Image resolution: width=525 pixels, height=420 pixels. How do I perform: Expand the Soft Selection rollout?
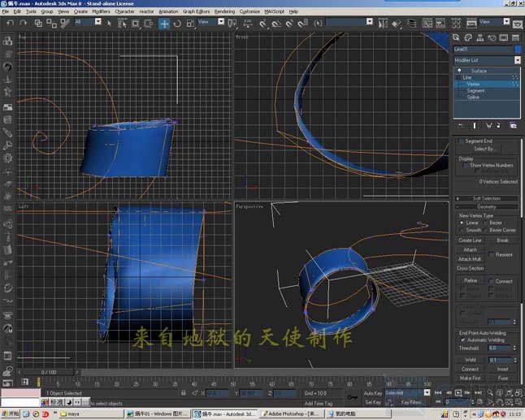click(x=487, y=198)
